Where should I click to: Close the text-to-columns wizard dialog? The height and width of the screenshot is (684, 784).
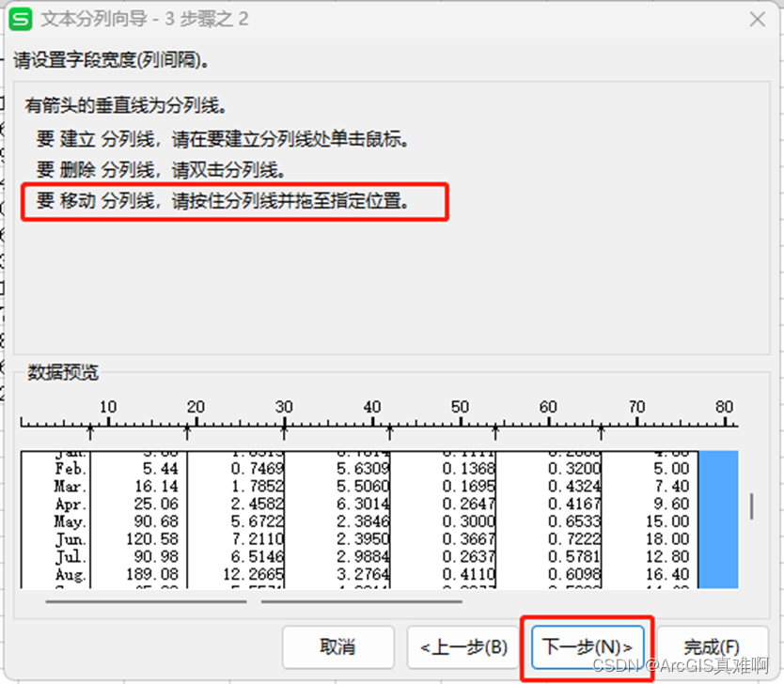(757, 20)
